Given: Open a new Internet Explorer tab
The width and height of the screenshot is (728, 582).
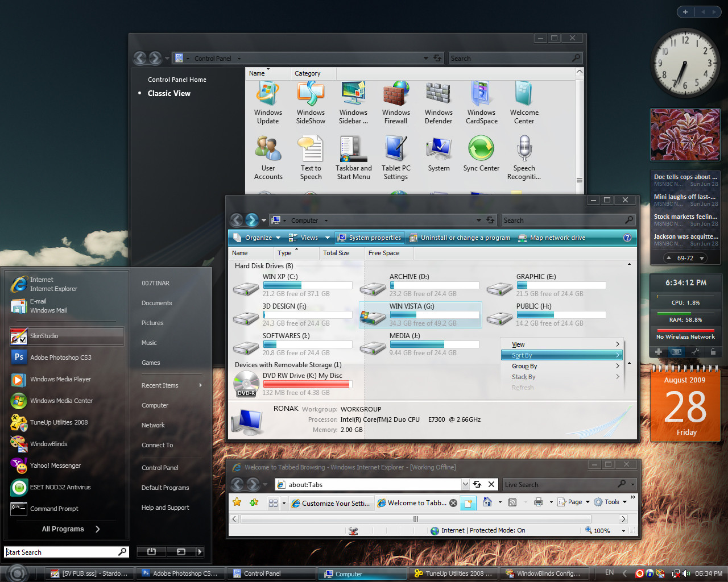Looking at the screenshot, I should pyautogui.click(x=468, y=503).
